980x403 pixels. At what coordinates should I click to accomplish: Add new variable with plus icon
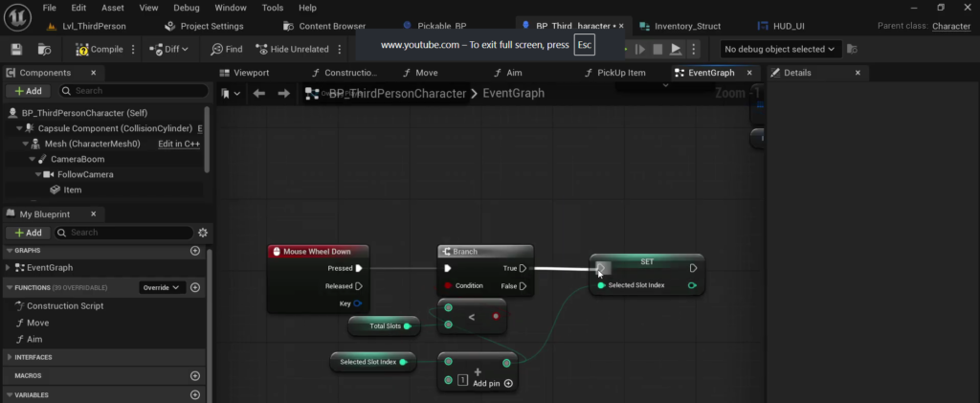coord(195,395)
